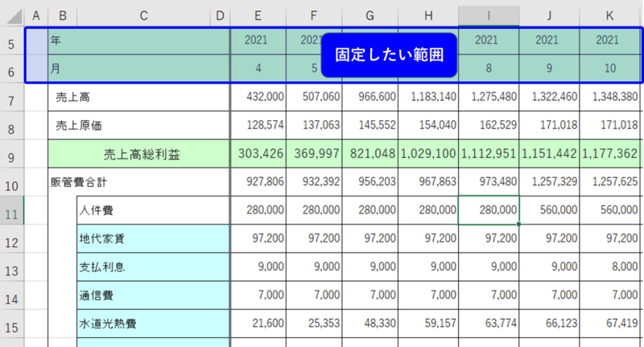Click the month 10 cell
The height and width of the screenshot is (347, 644).
pos(609,68)
